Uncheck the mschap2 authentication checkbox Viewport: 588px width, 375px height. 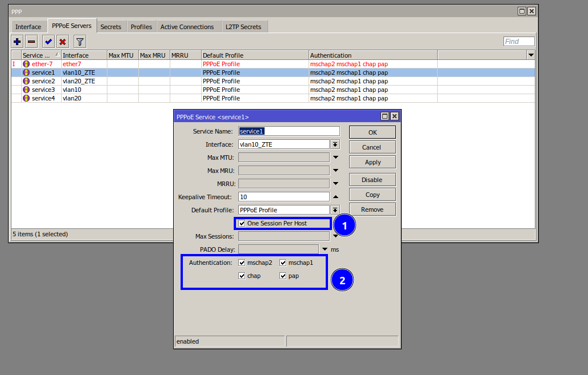point(242,263)
